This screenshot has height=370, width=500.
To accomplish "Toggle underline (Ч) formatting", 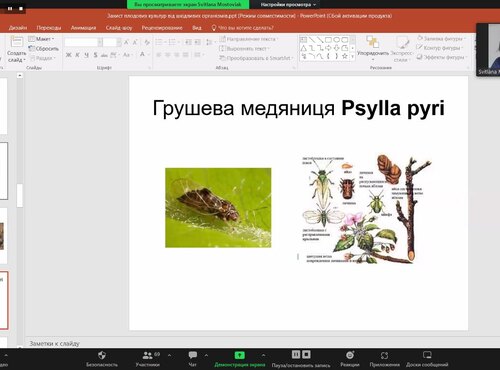I will pos(86,55).
